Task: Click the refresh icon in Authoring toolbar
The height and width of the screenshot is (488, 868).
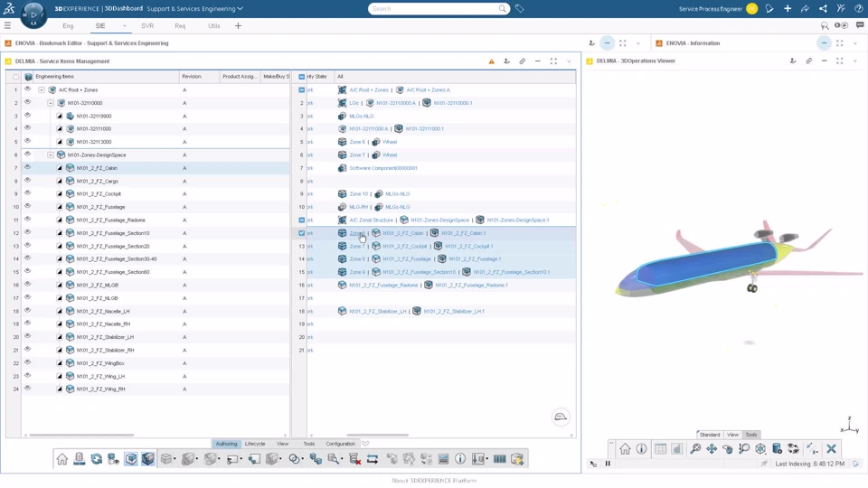Action: pyautogui.click(x=97, y=459)
